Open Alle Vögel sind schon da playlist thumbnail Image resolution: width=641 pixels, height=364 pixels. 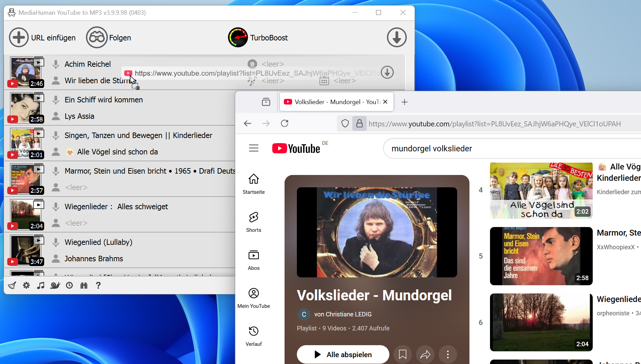click(x=541, y=190)
